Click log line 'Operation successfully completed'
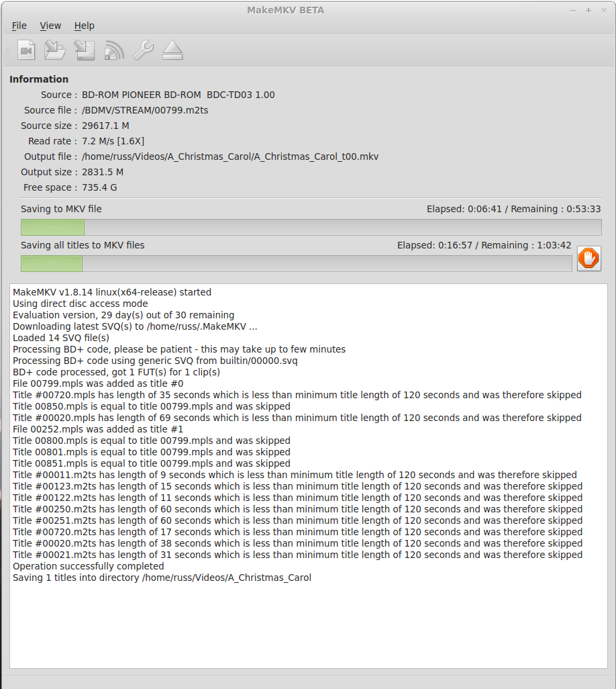Screen dimensions: 616x689 [x=89, y=566]
